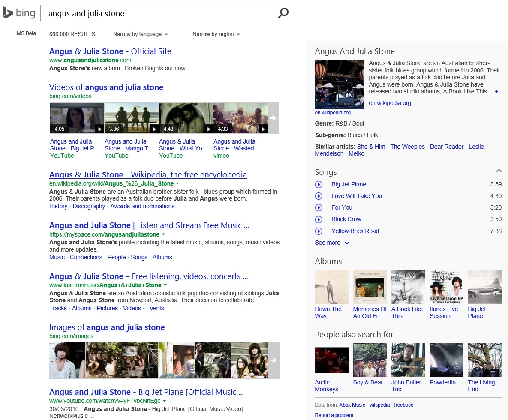The image size is (508, 420).
Task: Play the 4:33 Wasted video thumbnail
Action: coord(240,118)
